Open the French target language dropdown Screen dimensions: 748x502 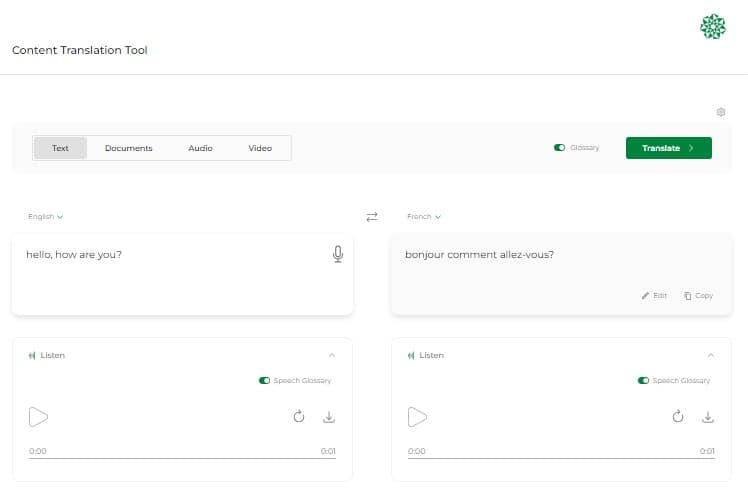point(424,216)
